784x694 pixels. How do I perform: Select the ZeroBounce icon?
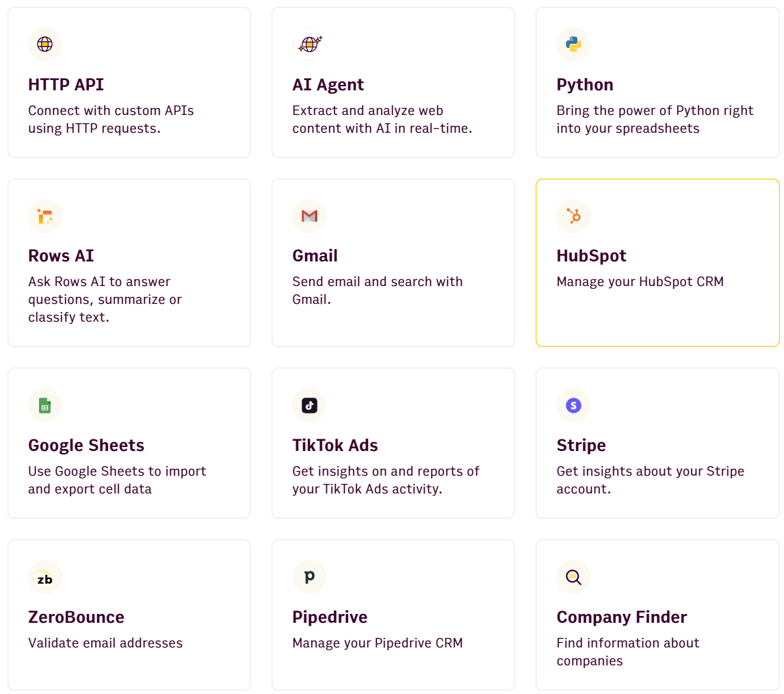coord(45,577)
